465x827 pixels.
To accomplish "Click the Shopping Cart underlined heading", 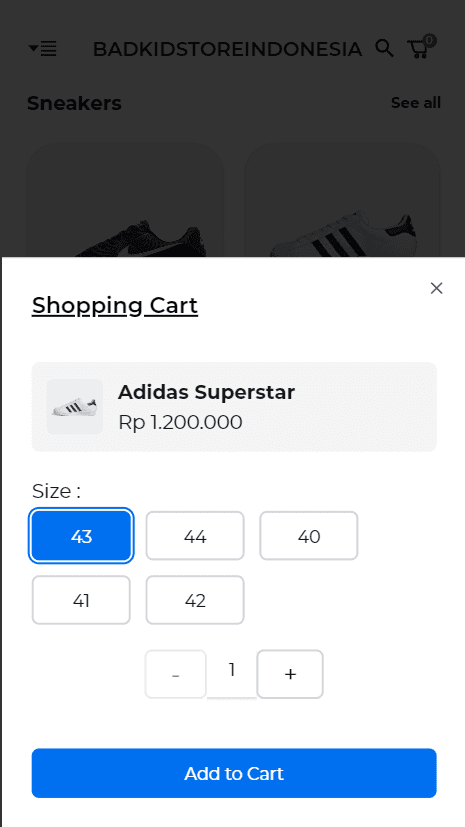I will pyautogui.click(x=115, y=305).
